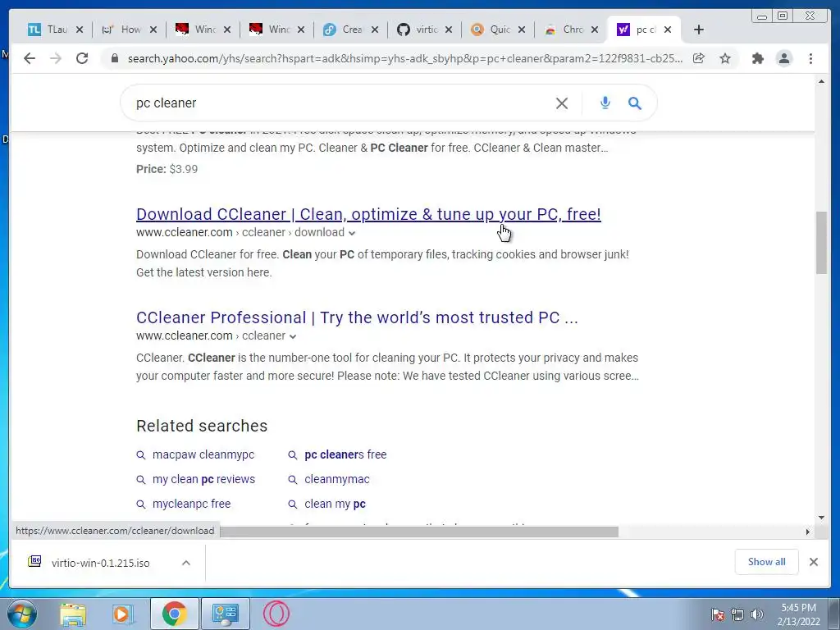Switch to the Crea tab
Image resolution: width=840 pixels, height=630 pixels.
click(345, 30)
